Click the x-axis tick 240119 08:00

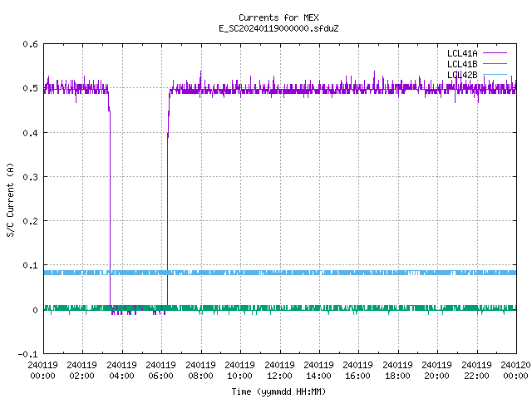pos(200,371)
